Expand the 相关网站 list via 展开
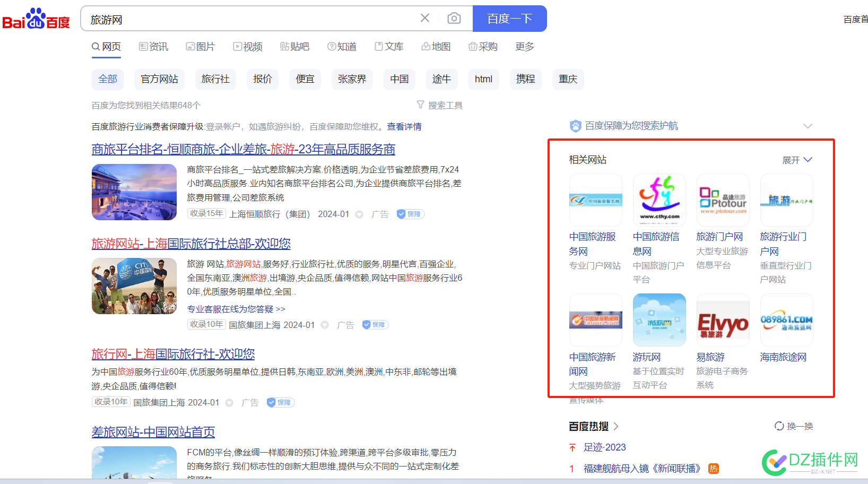 coord(797,160)
